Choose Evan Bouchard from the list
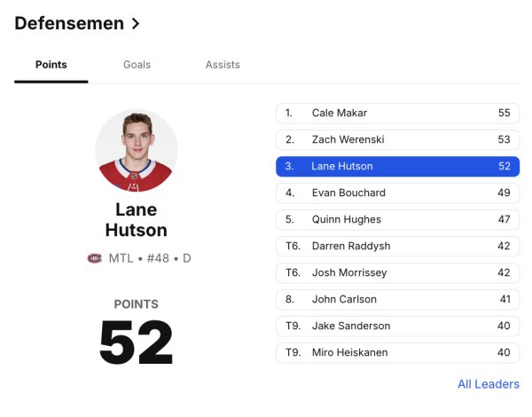This screenshot has height=417, width=532. click(x=397, y=193)
